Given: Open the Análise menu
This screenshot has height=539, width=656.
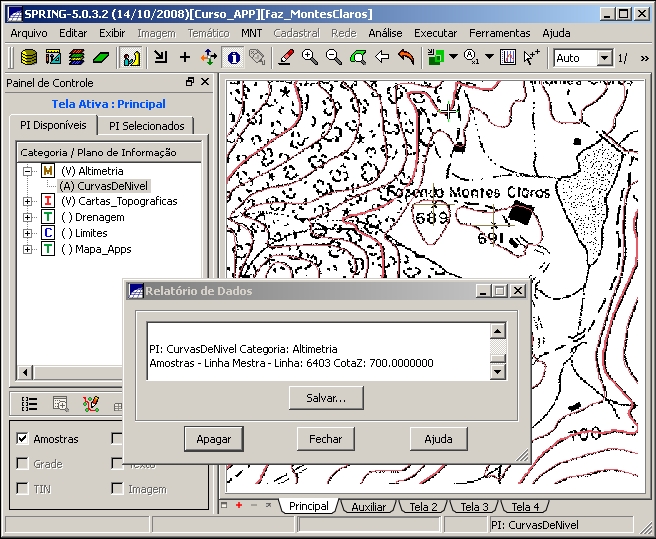Looking at the screenshot, I should click(x=385, y=33).
